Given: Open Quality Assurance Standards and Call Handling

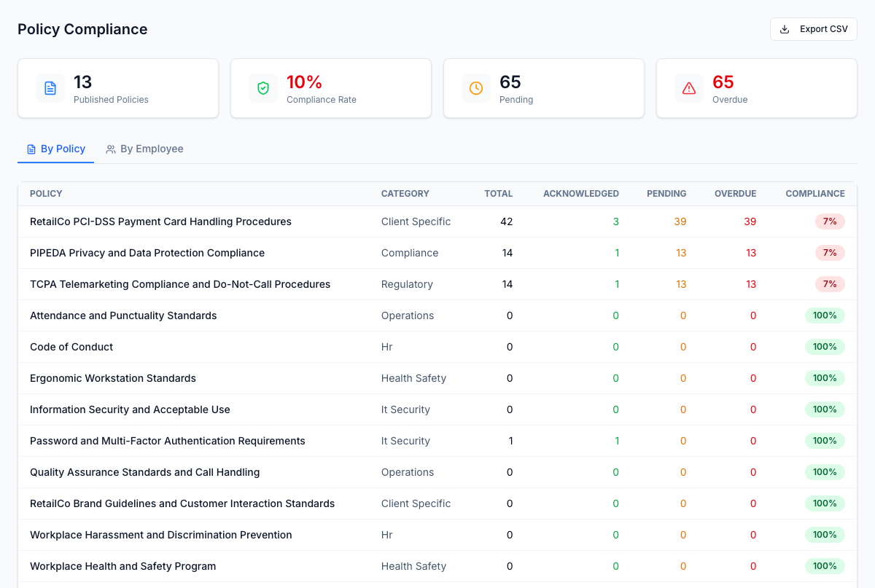Looking at the screenshot, I should click(x=144, y=472).
